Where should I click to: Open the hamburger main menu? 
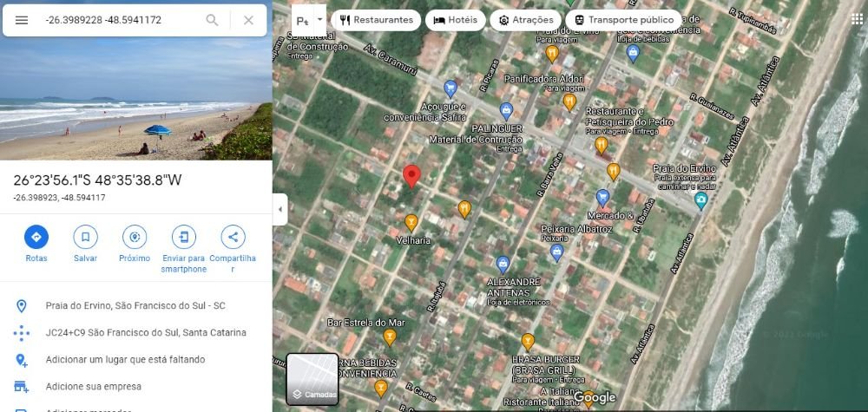pos(22,20)
